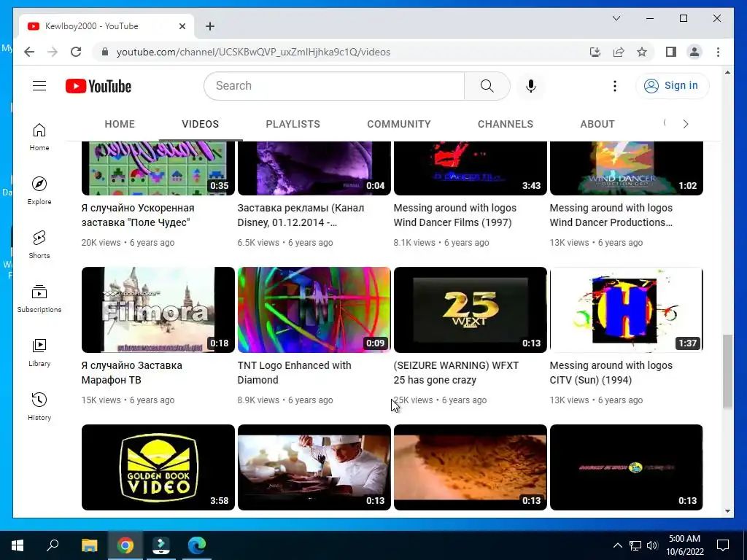Open the COMMUNITY tab
The image size is (747, 560).
[399, 124]
